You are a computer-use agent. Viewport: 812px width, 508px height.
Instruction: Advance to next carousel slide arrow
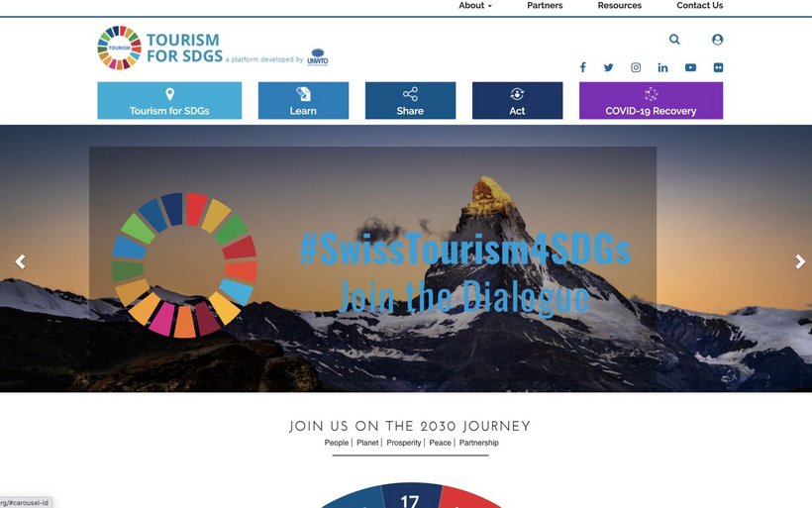[x=800, y=261]
